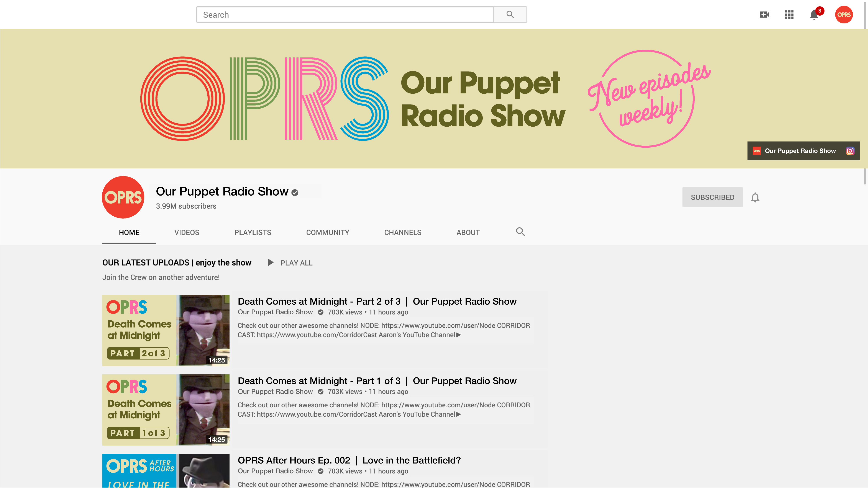Click the OPRS channel profile picture
This screenshot has width=868, height=488.
[x=123, y=197]
